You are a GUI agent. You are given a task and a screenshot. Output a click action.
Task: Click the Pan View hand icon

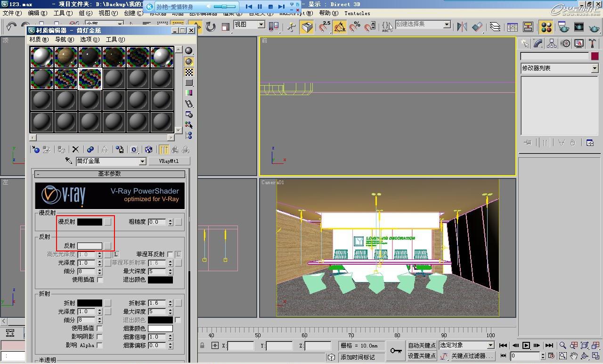click(x=574, y=356)
